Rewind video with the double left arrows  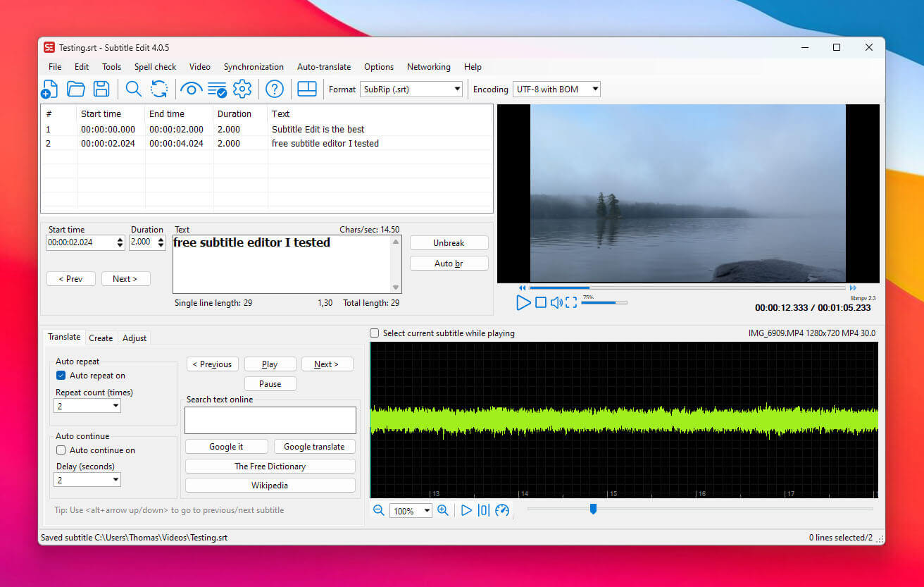[x=522, y=288]
